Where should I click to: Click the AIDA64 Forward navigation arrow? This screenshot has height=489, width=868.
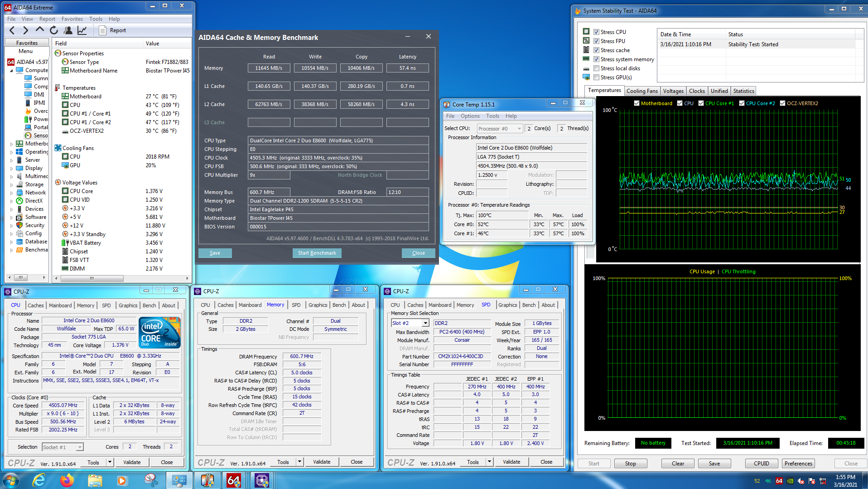coord(26,30)
